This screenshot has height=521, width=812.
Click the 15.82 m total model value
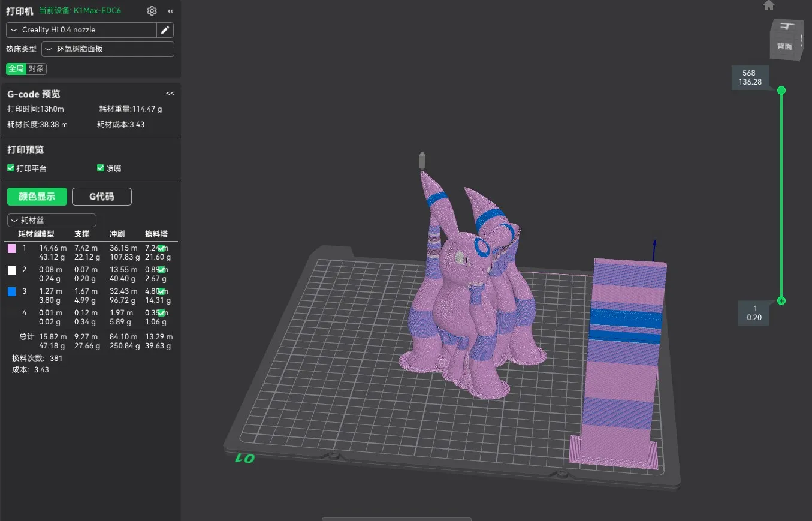[x=53, y=337]
